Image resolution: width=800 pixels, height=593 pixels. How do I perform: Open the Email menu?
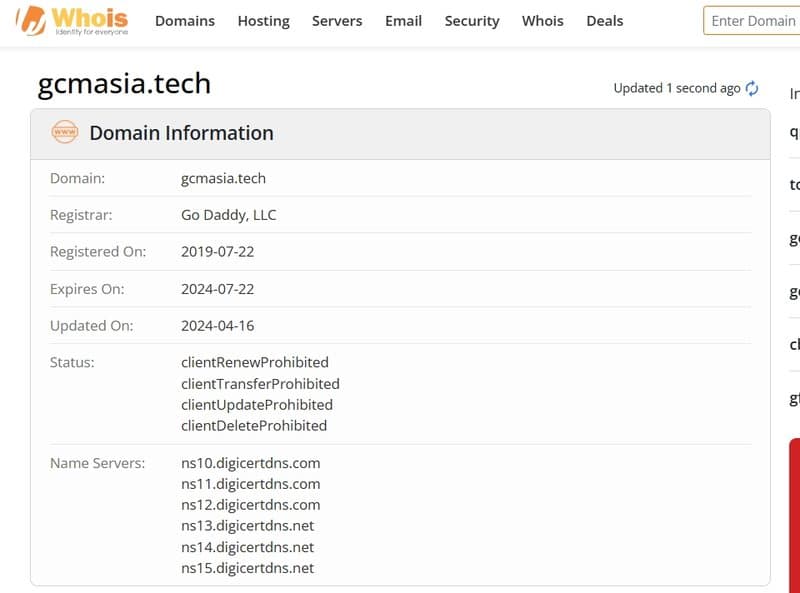(x=404, y=21)
